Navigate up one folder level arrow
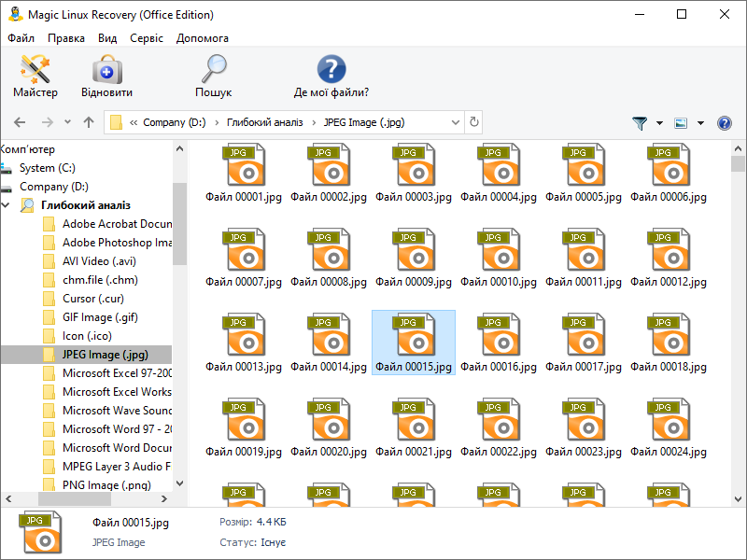747x560 pixels. pyautogui.click(x=89, y=122)
